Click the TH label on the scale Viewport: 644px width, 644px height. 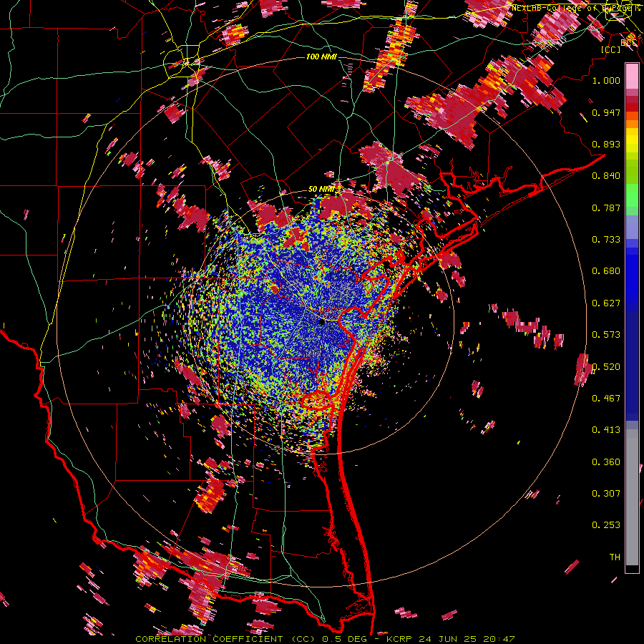tap(615, 557)
